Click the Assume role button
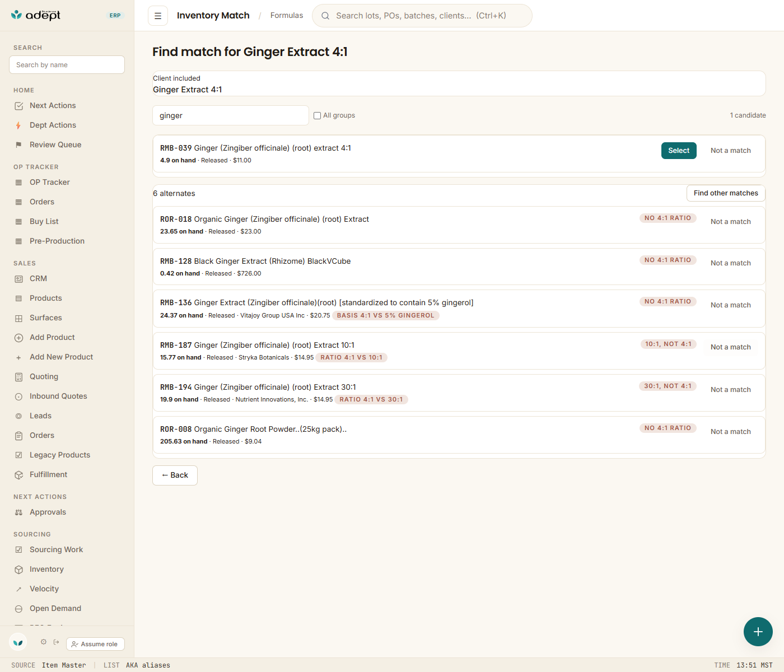Image resolution: width=784 pixels, height=672 pixels. [x=95, y=644]
